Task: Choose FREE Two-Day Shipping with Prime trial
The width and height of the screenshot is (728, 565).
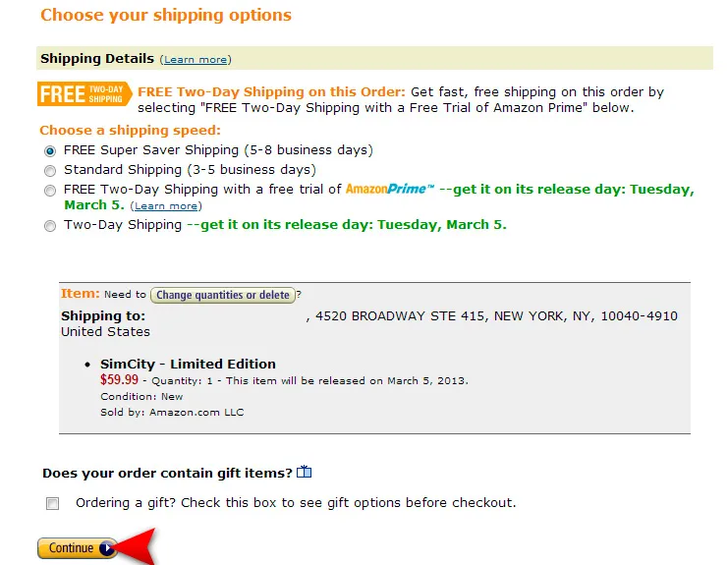Action: pos(50,191)
